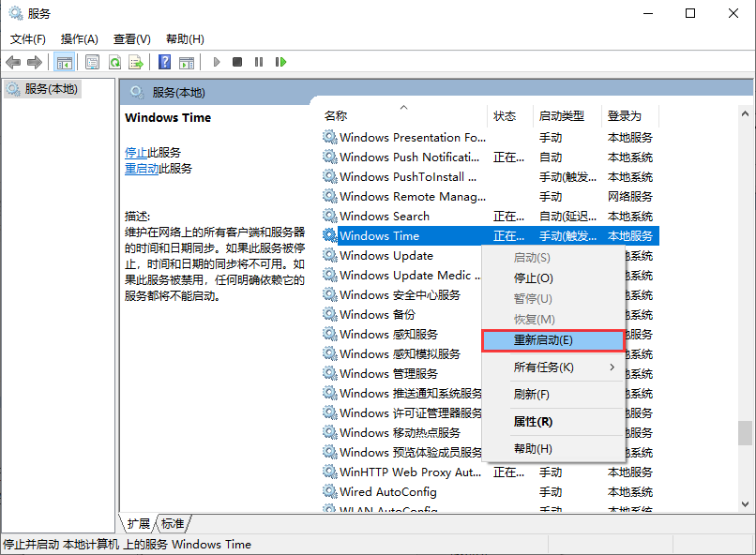Open the blue Help question-mark icon
Viewport: 756px width, 555px height.
[164, 62]
